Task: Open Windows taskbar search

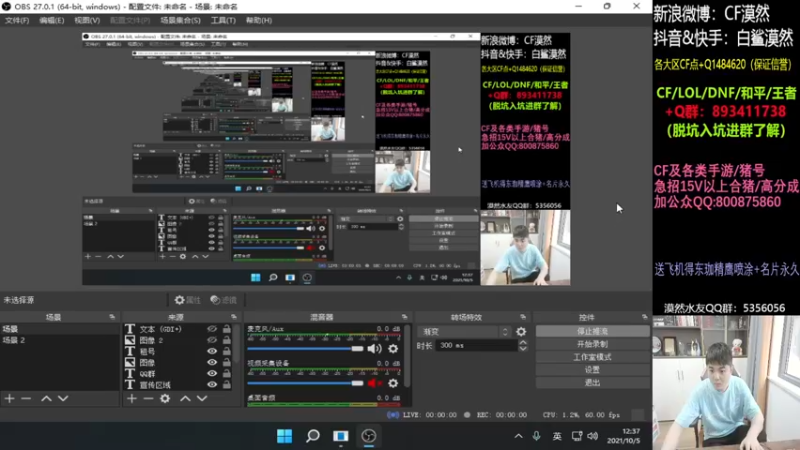Action: 313,436
